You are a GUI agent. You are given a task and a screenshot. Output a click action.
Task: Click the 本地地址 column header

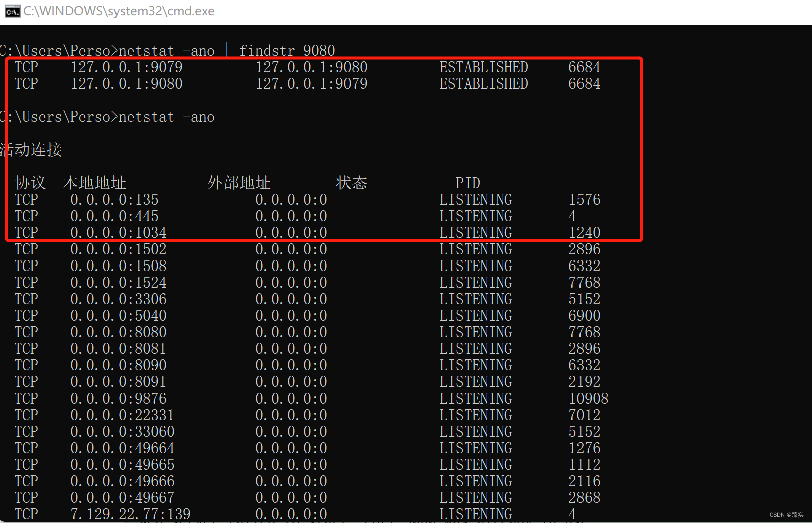coord(94,183)
